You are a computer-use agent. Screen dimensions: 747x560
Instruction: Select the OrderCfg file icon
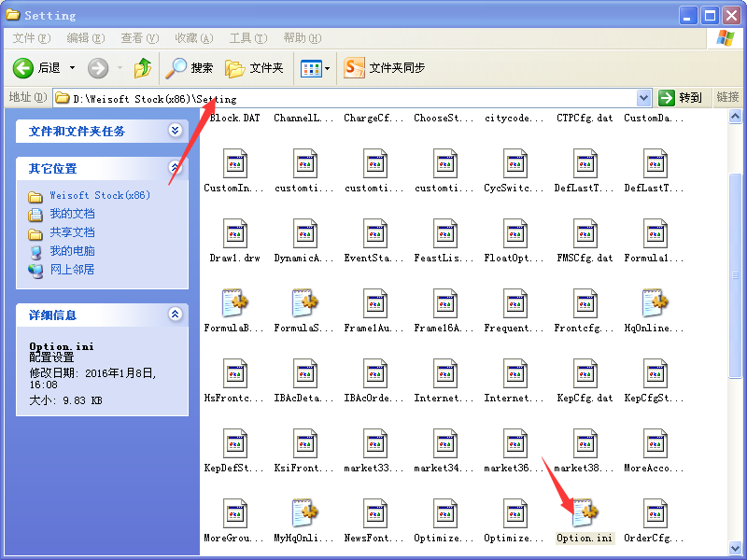[655, 513]
